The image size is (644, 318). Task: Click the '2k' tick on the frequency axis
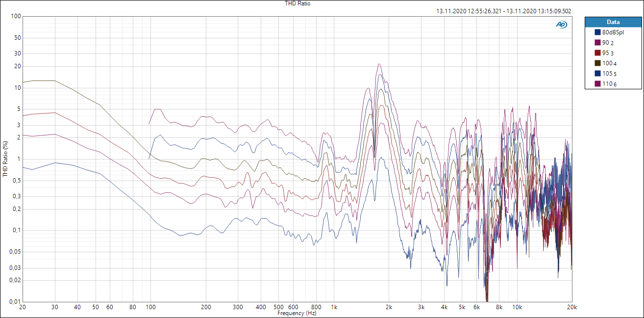point(389,307)
